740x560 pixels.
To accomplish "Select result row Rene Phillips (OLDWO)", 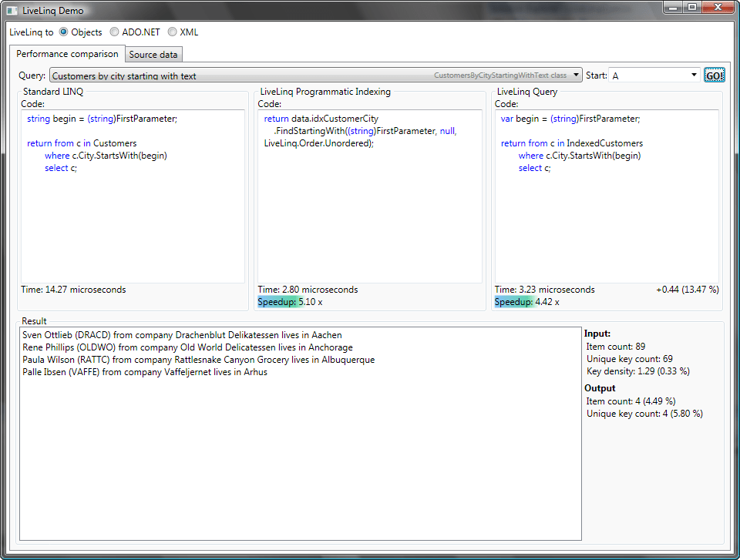I will (187, 347).
